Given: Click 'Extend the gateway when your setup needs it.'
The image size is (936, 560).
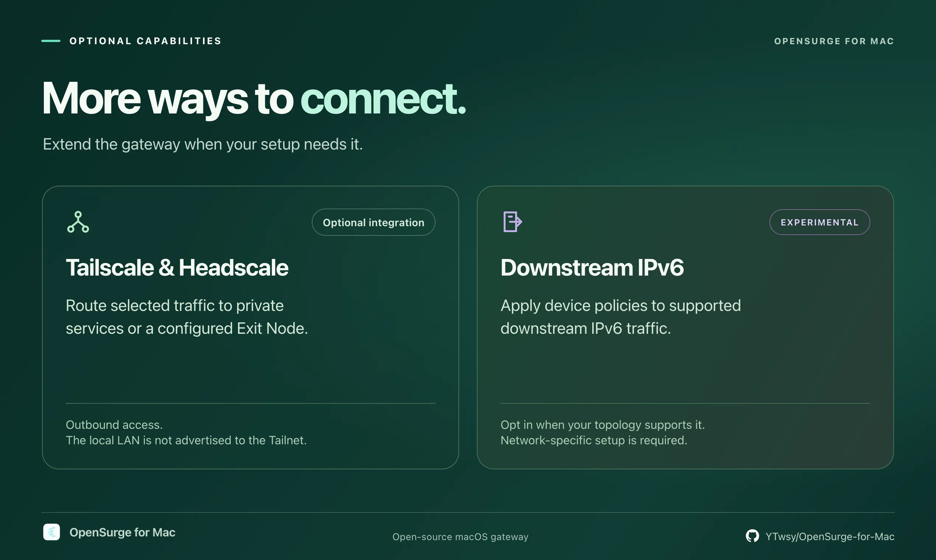Looking at the screenshot, I should (x=203, y=144).
